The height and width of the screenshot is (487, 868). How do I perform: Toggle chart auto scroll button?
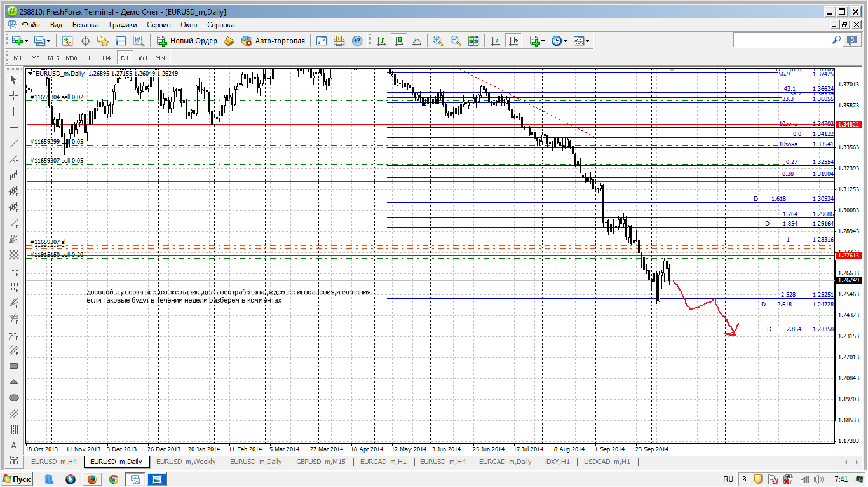[496, 41]
